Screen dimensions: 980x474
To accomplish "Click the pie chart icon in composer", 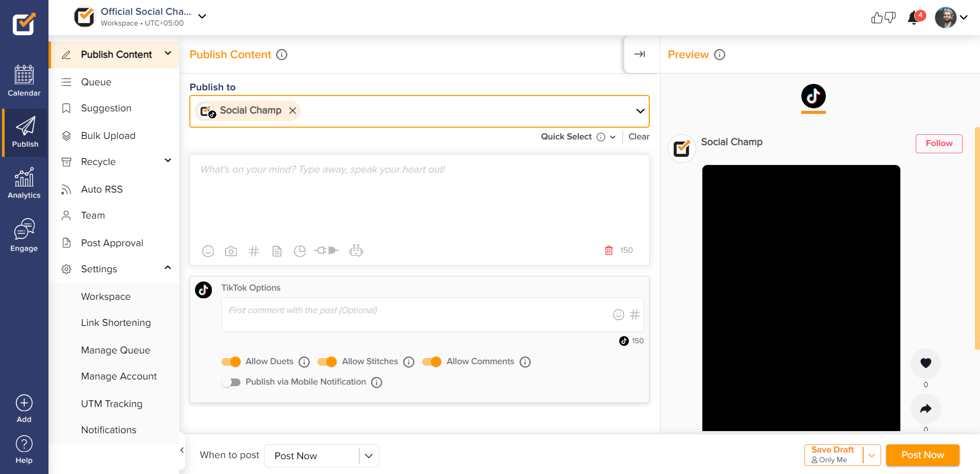I will coord(300,251).
